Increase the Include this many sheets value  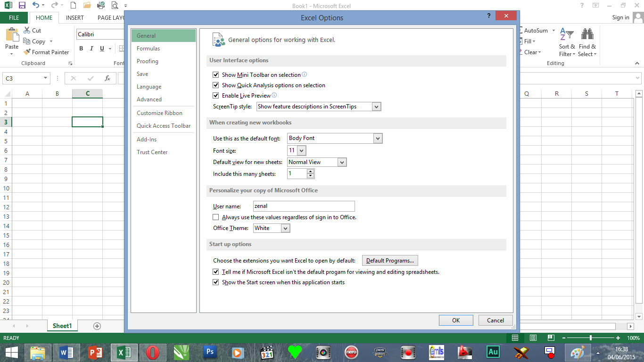[310, 172]
